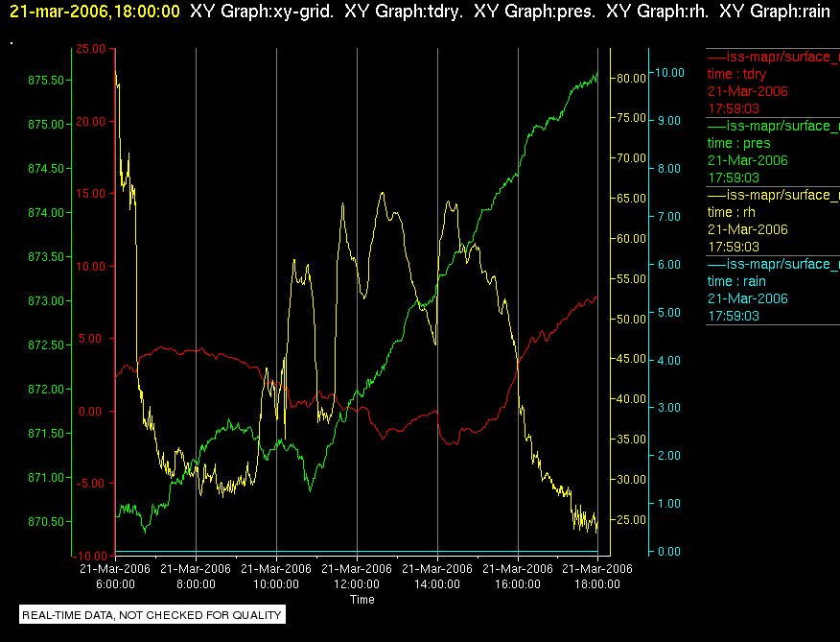The height and width of the screenshot is (642, 840).
Task: Click the 'XY Graph:xy-grid.' title text
Action: coord(262,12)
